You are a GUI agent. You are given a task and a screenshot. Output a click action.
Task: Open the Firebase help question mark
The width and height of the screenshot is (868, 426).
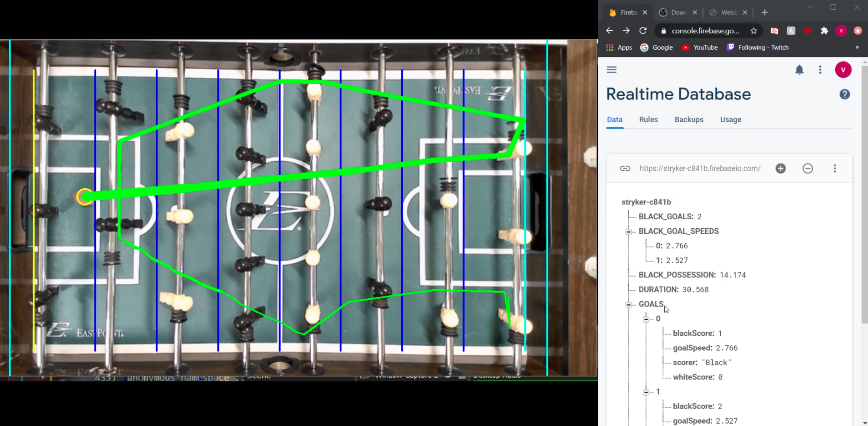(x=844, y=94)
